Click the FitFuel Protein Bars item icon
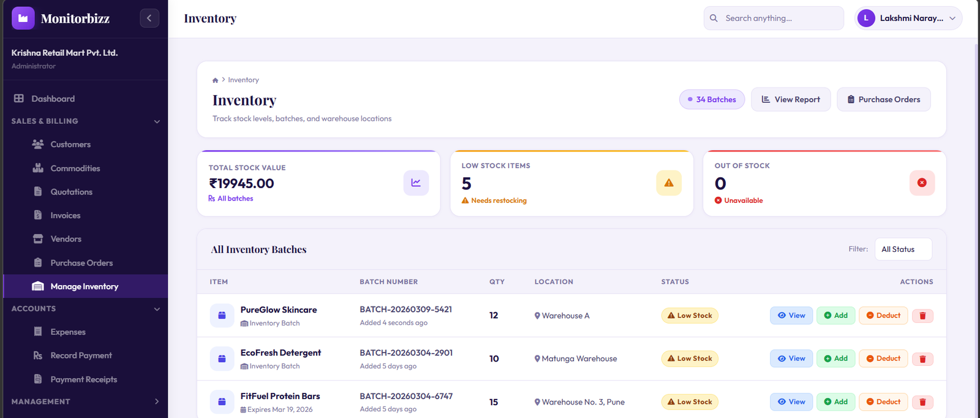The width and height of the screenshot is (980, 418). (222, 402)
